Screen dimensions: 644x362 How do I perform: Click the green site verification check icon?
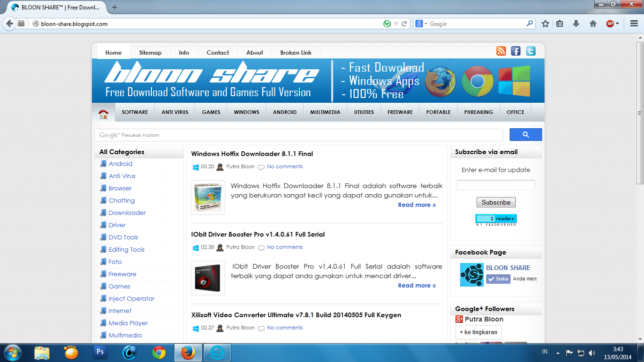(x=387, y=24)
